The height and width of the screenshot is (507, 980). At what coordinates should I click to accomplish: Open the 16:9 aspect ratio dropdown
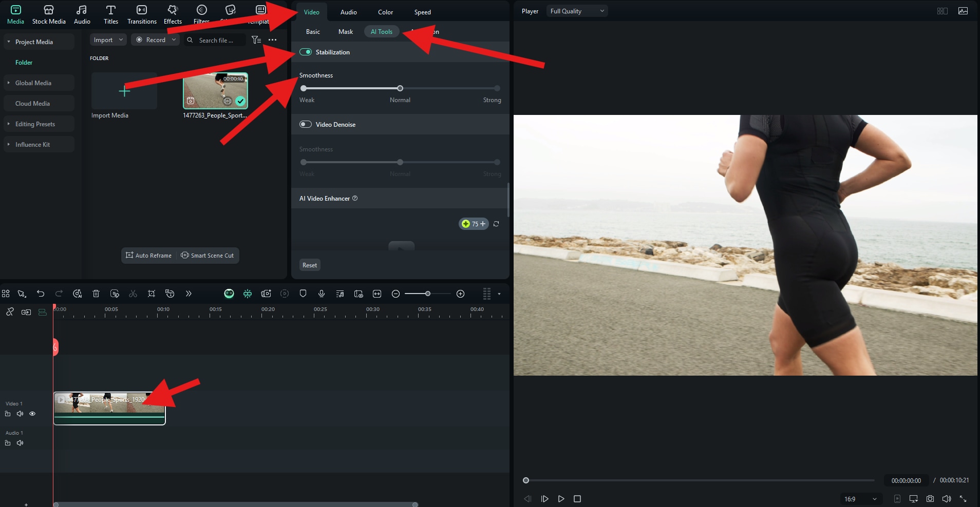(x=860, y=499)
